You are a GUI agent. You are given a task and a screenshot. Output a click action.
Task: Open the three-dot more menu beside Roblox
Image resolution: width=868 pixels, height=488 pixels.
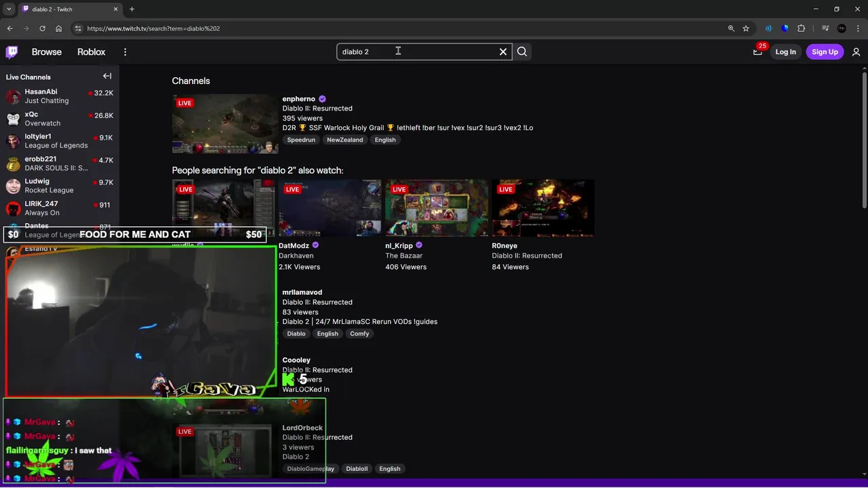coord(125,52)
